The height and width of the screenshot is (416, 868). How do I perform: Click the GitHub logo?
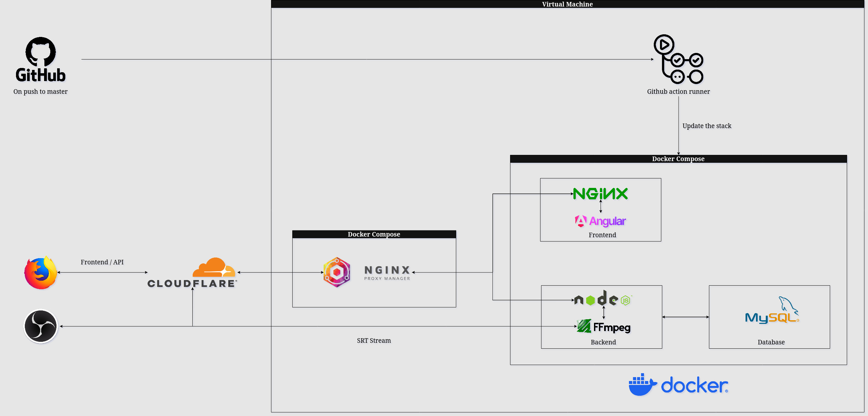click(40, 59)
